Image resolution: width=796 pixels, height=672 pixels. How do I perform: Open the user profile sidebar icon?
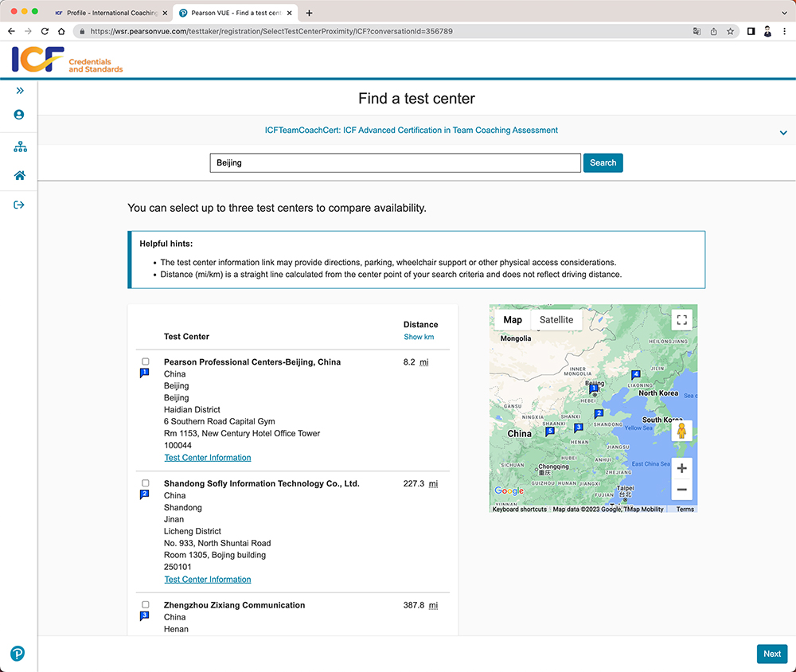[x=19, y=115]
